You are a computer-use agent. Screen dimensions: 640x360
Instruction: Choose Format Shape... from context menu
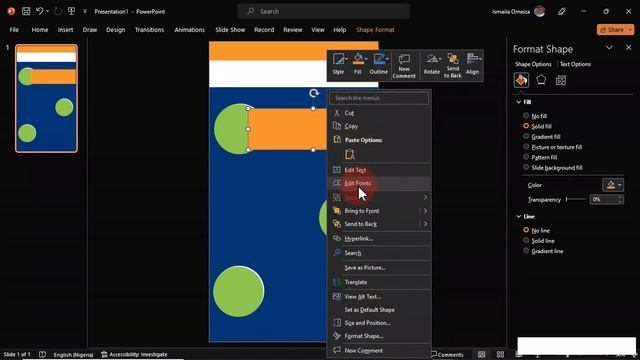tap(380, 336)
